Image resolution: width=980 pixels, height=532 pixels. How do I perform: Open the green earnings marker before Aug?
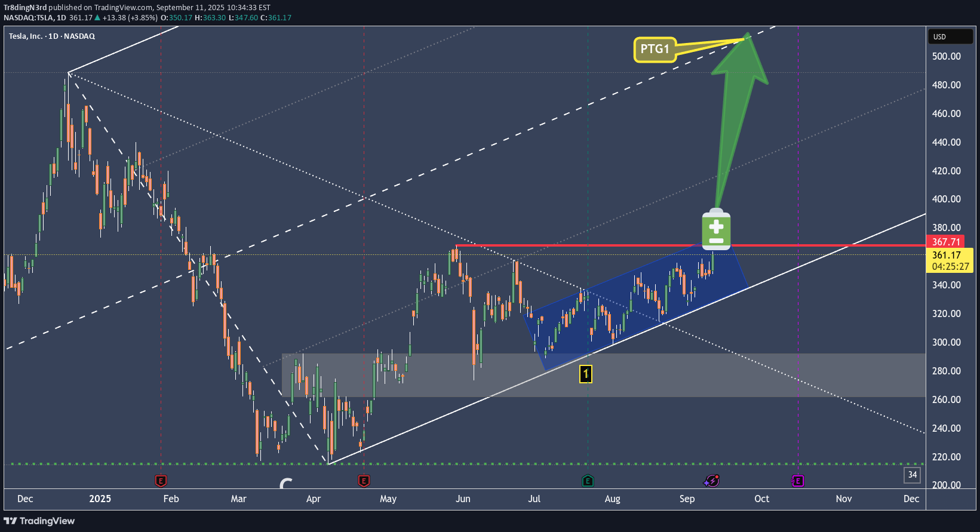point(588,481)
